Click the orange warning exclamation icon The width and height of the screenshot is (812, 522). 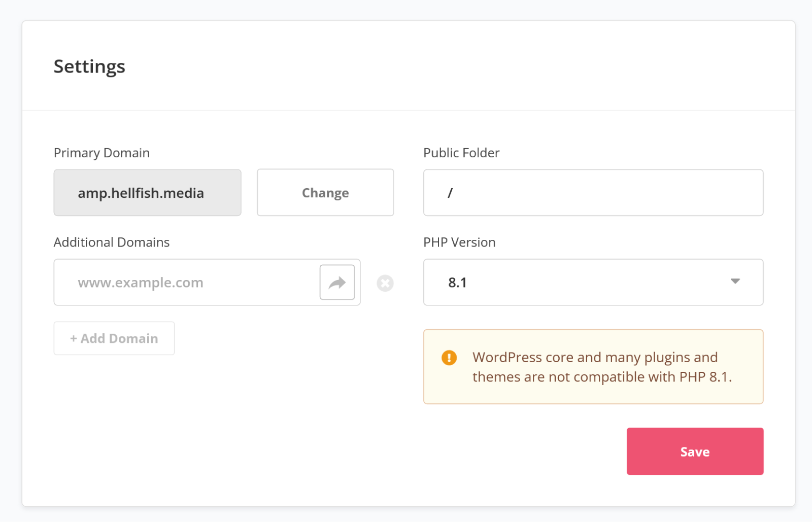[x=449, y=358]
